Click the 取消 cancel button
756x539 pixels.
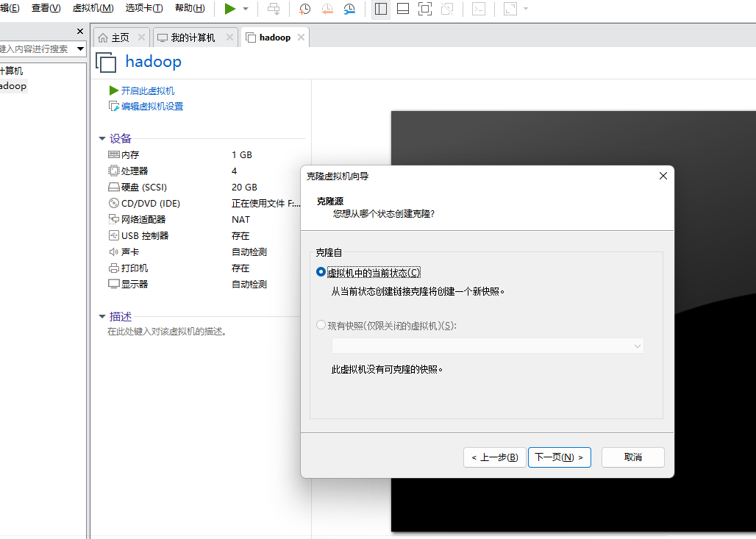click(632, 457)
